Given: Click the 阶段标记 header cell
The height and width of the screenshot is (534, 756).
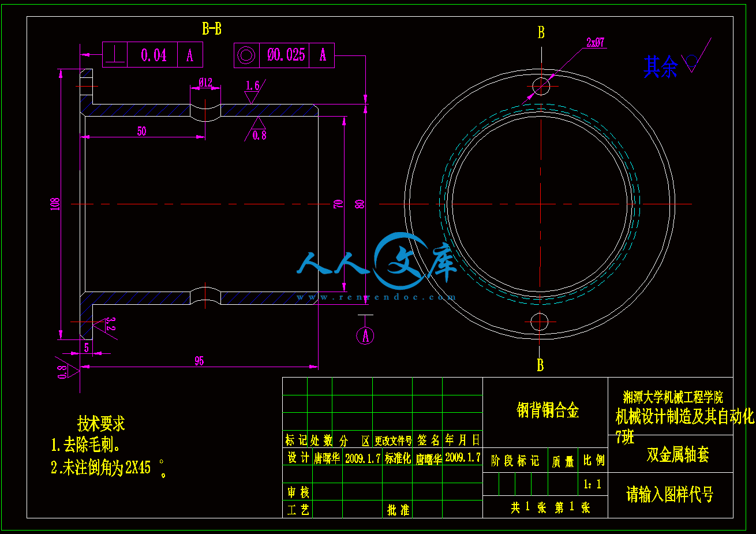Looking at the screenshot, I should [515, 461].
